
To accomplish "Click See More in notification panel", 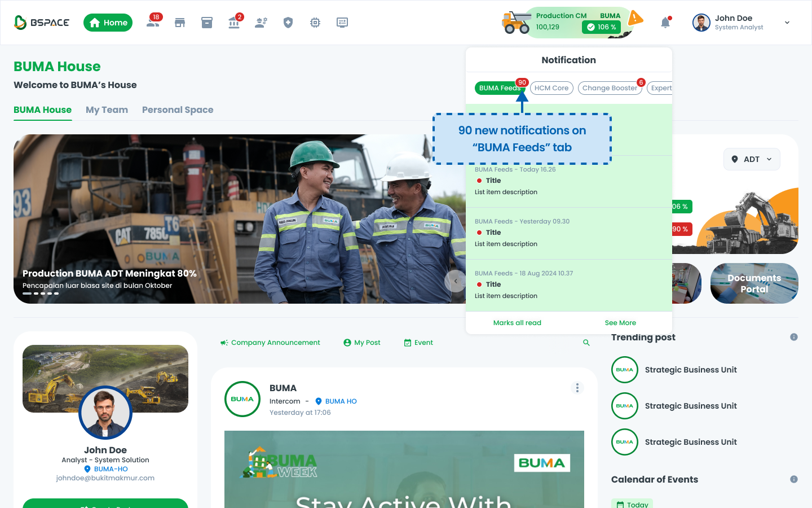I will 620,323.
